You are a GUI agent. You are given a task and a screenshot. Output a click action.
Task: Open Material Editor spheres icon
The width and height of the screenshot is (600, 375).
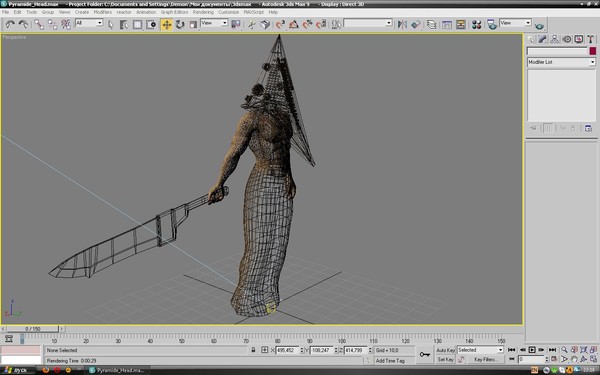pos(476,24)
